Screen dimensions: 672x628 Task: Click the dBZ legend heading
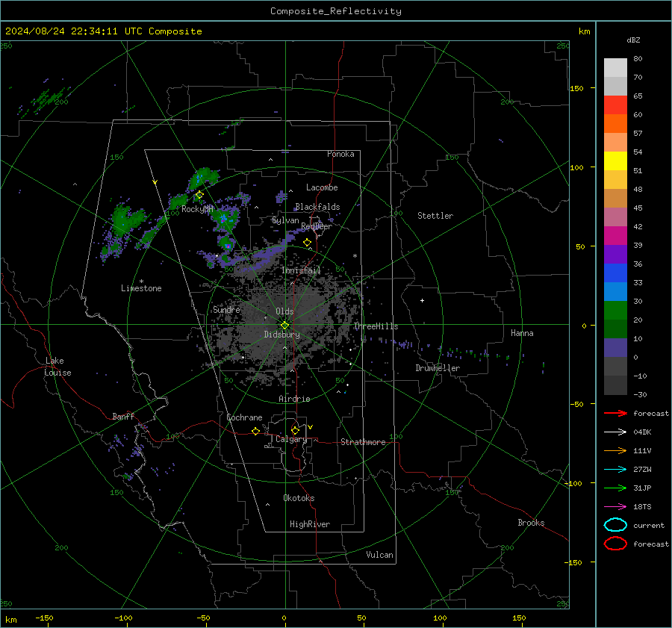tap(633, 40)
